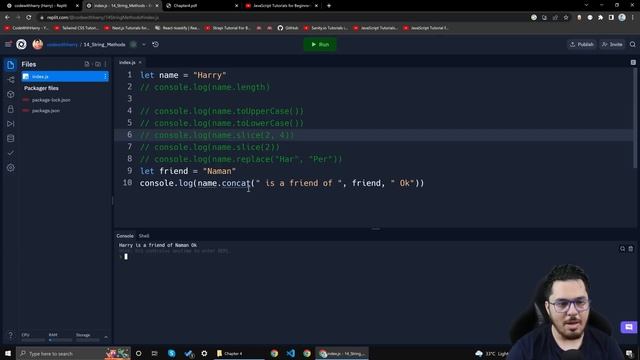Image resolution: width=640 pixels, height=360 pixels.
Task: Open the purple chat bubble button
Action: [x=629, y=327]
